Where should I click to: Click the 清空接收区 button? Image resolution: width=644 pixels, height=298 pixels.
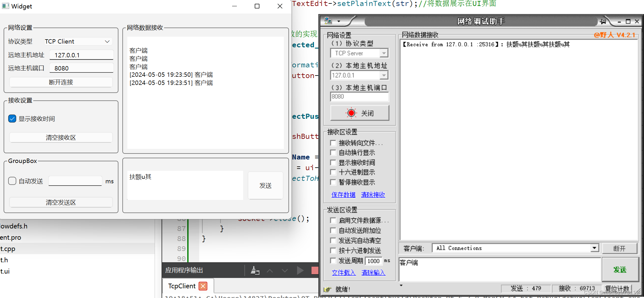pyautogui.click(x=61, y=138)
